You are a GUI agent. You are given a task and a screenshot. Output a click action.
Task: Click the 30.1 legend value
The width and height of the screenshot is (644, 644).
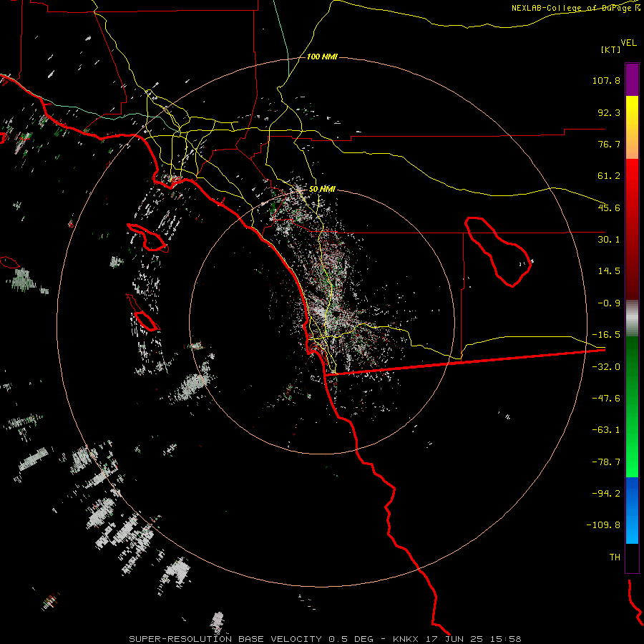[609, 240]
